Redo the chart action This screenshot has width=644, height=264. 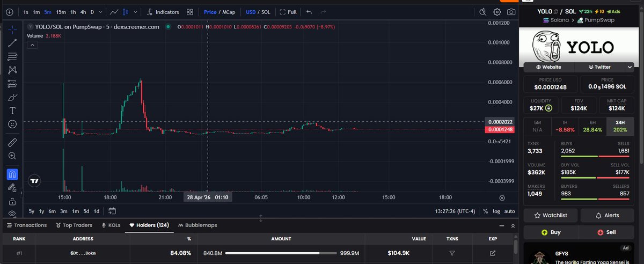pyautogui.click(x=323, y=12)
